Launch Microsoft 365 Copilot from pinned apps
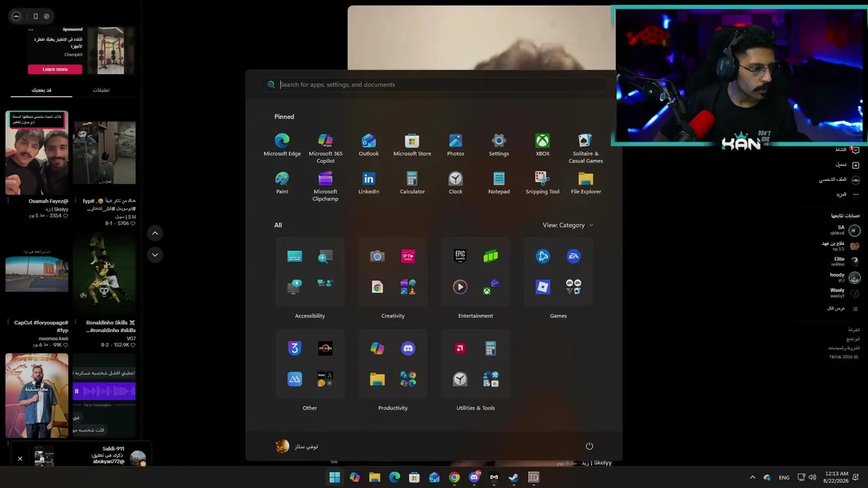 pos(325,148)
